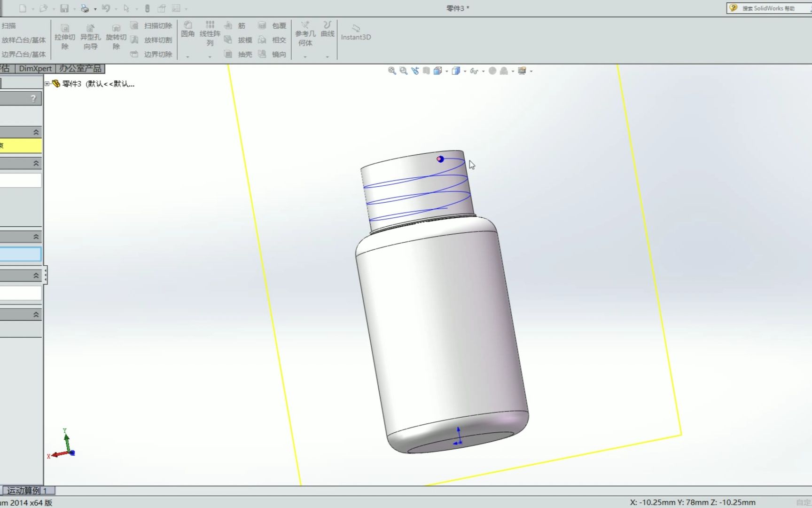This screenshot has height=508, width=812.
Task: Collapse the panel section above yellow message
Action: [x=36, y=132]
